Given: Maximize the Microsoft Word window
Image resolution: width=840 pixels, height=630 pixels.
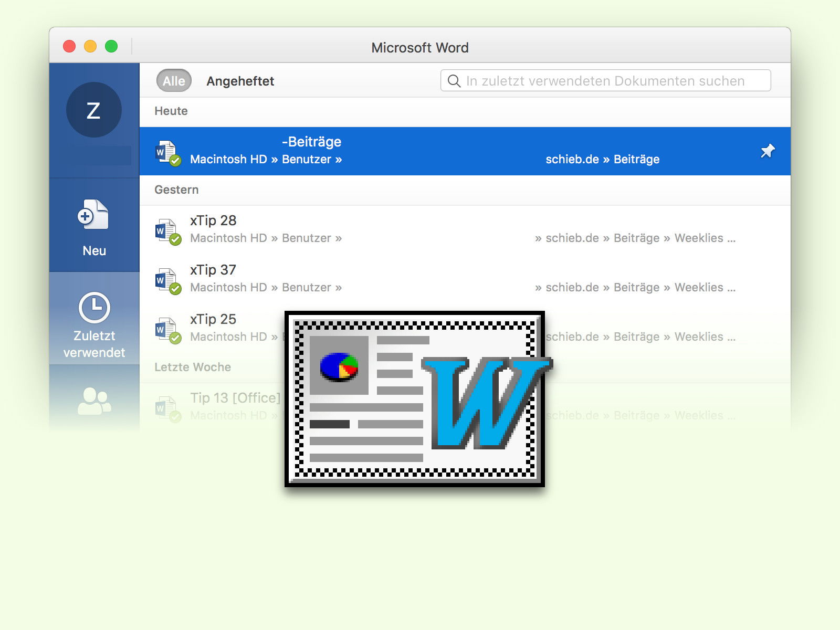Looking at the screenshot, I should [111, 46].
